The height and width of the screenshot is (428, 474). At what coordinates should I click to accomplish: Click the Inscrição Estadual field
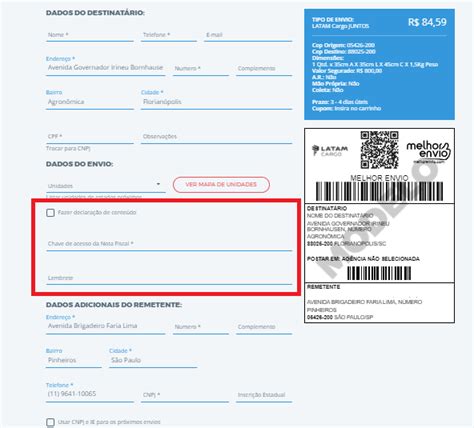point(264,395)
